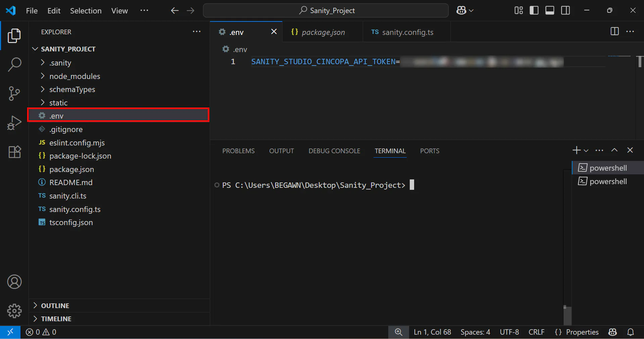Image resolution: width=644 pixels, height=339 pixels.
Task: Open the View menu
Action: (x=119, y=10)
